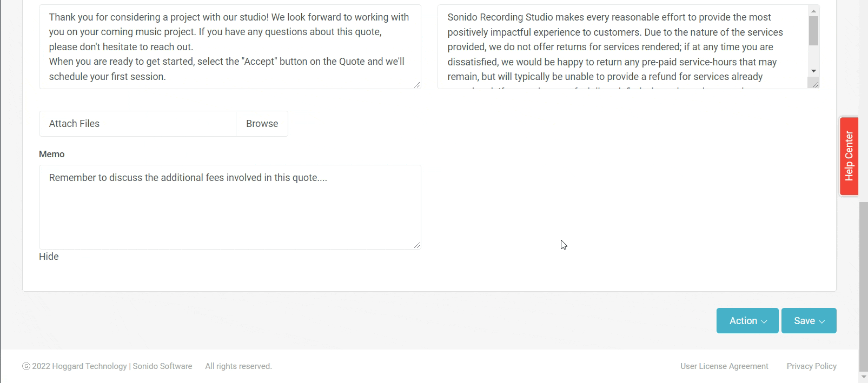Open the Privacy Policy link
The image size is (868, 383).
tap(811, 366)
